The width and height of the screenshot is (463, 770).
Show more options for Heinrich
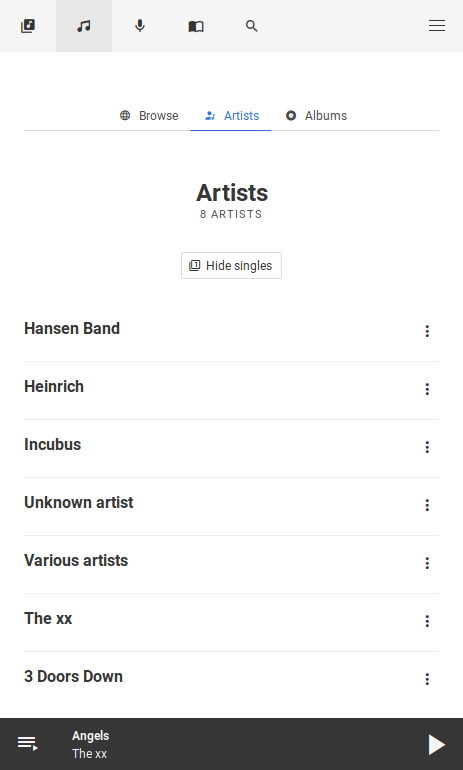pos(427,389)
